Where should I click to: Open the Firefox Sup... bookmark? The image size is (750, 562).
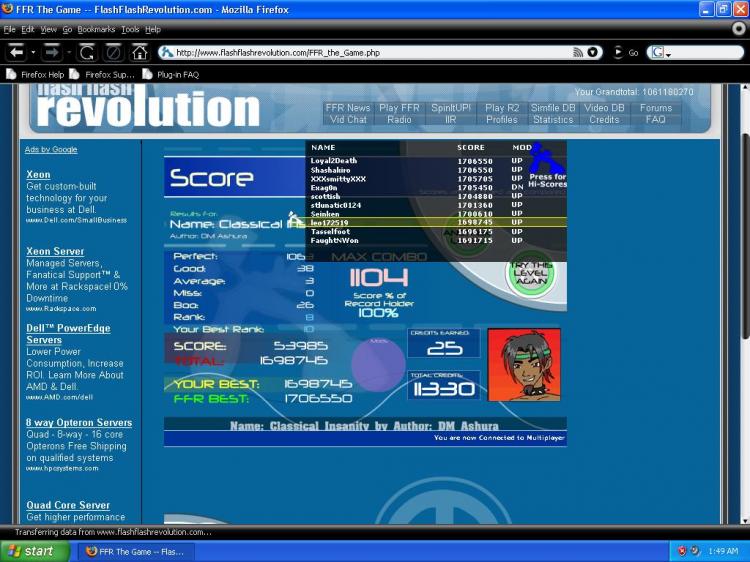point(102,75)
